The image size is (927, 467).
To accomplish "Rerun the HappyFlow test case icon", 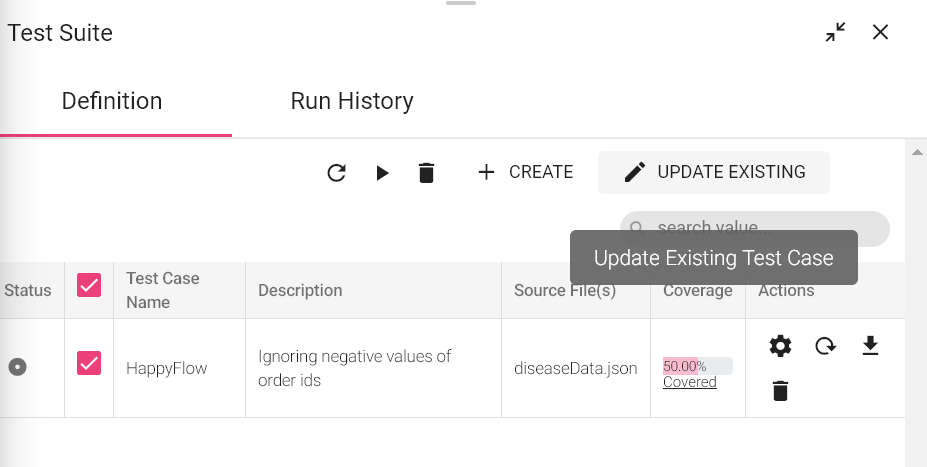I will [x=825, y=346].
